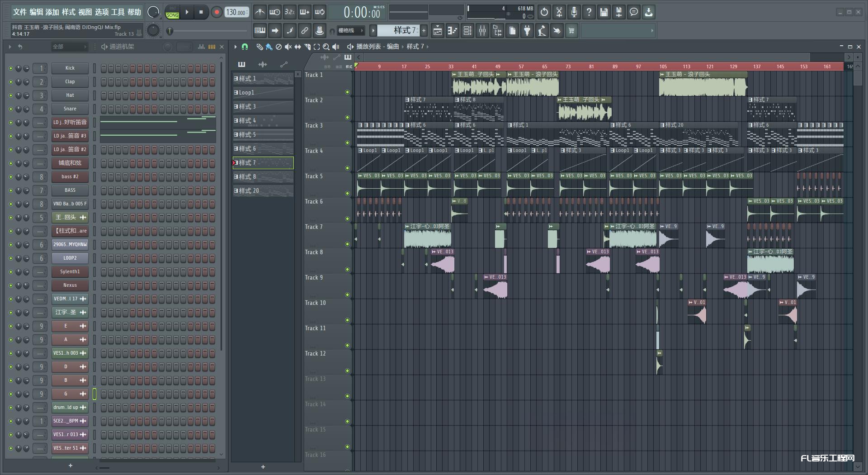Screen dimensions: 868x475
Task: Click the channel rack swing knob
Action: click(168, 47)
